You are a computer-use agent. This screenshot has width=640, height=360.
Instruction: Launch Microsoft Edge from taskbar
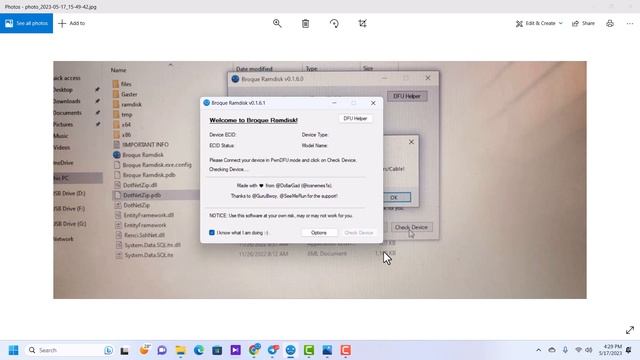(x=199, y=350)
